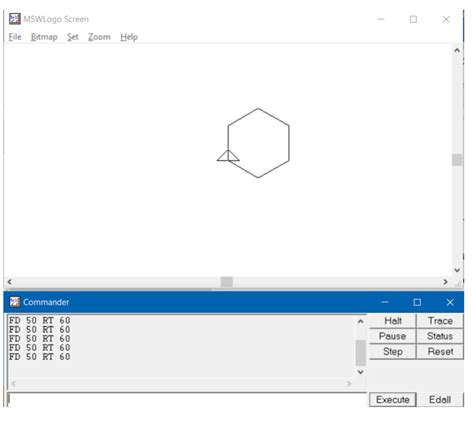Viewport: 474px width, 425px height.
Task: Open the File menu
Action: point(15,37)
